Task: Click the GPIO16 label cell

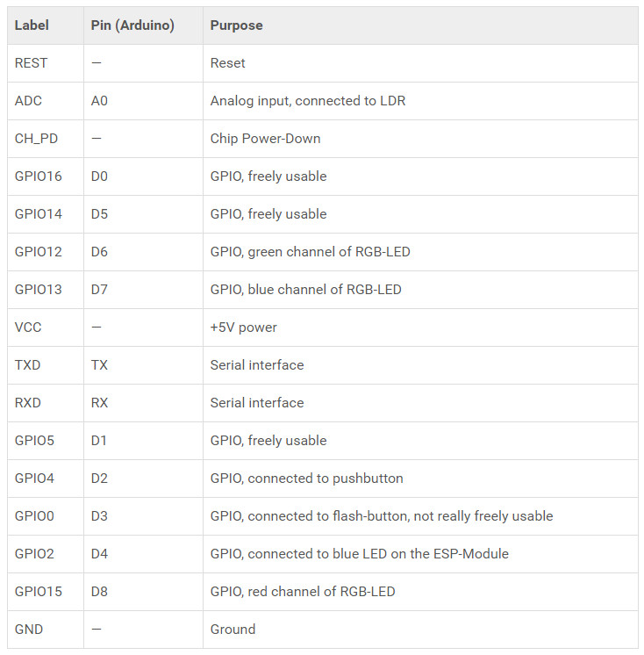Action: tap(46, 176)
